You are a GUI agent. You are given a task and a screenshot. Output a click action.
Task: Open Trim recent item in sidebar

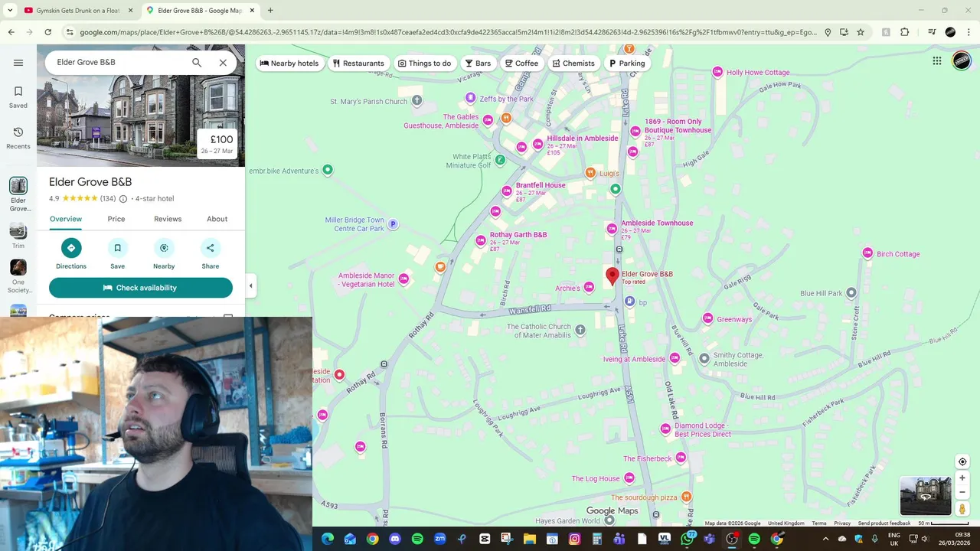(x=18, y=236)
